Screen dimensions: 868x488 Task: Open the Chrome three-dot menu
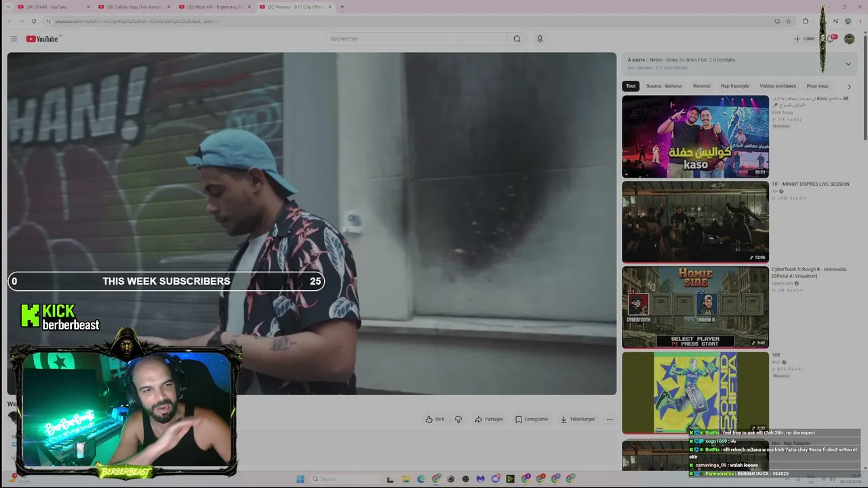click(x=860, y=21)
